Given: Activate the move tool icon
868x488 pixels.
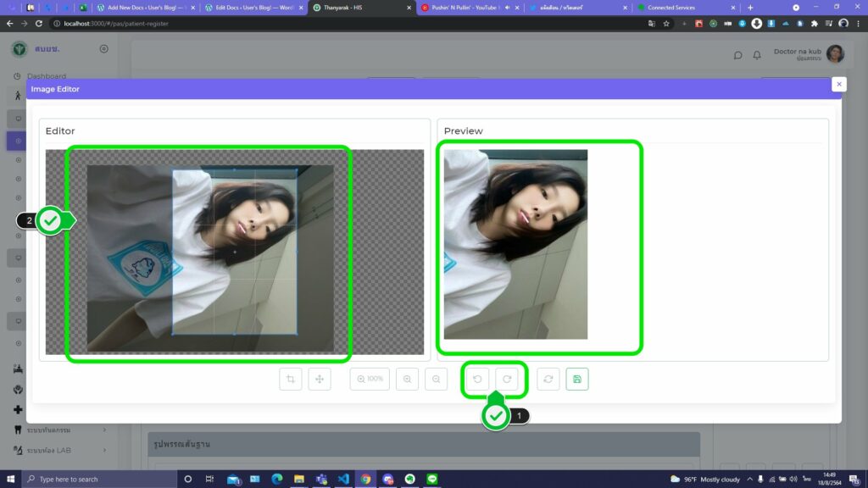Looking at the screenshot, I should 320,380.
